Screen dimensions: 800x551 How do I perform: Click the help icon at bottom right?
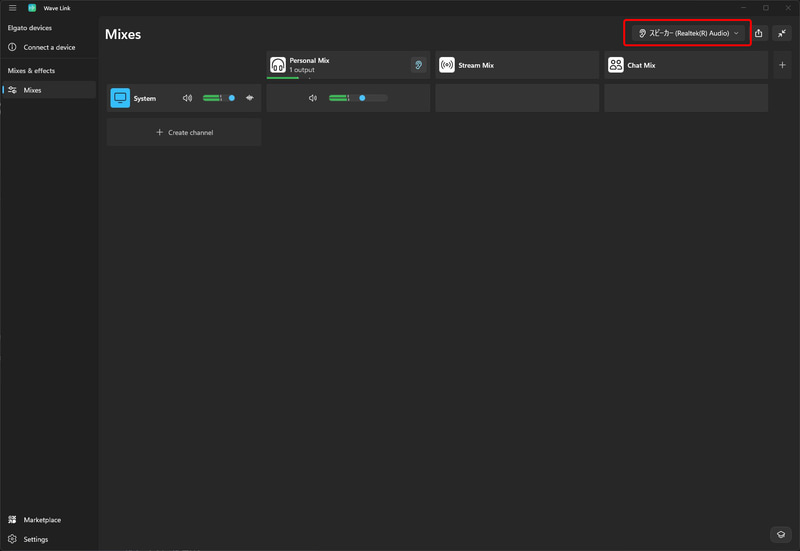781,534
